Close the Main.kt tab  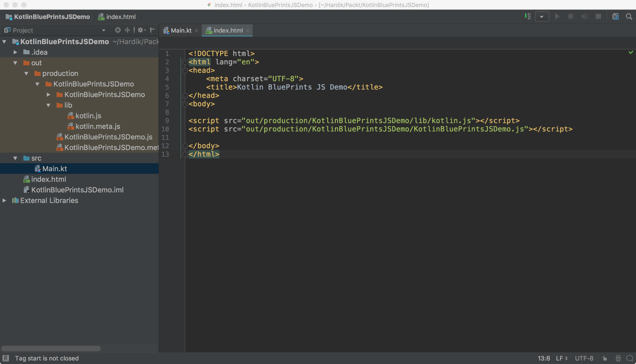[196, 31]
